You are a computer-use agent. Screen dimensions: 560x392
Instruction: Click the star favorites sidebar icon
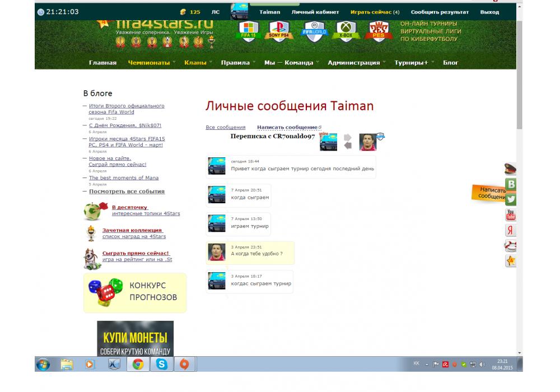[x=511, y=260]
